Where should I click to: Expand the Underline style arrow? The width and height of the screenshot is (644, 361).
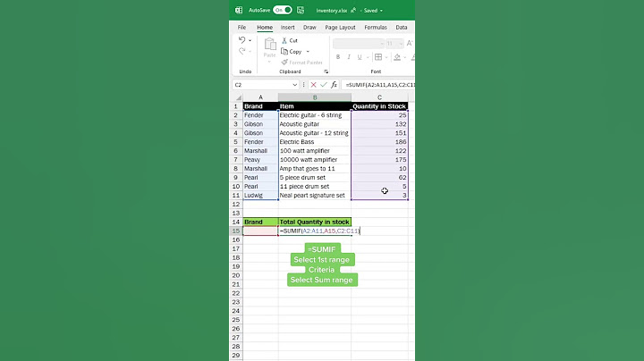pos(368,57)
